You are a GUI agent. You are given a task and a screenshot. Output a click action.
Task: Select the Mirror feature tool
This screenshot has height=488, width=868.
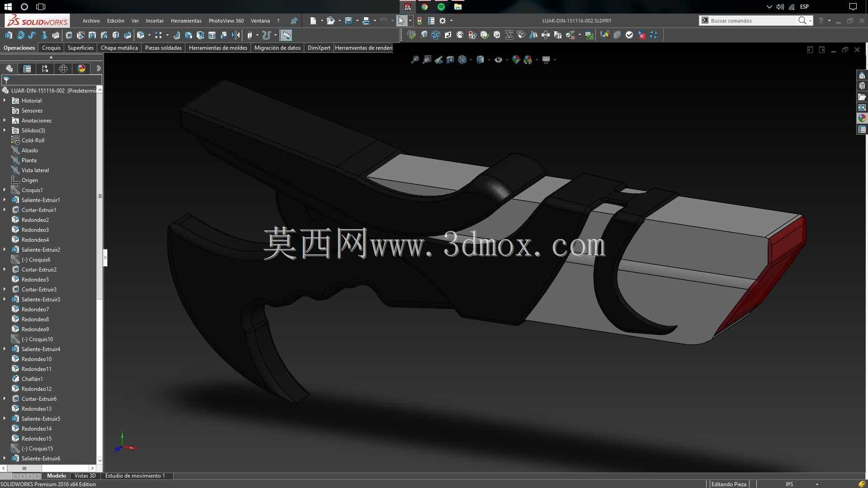236,35
